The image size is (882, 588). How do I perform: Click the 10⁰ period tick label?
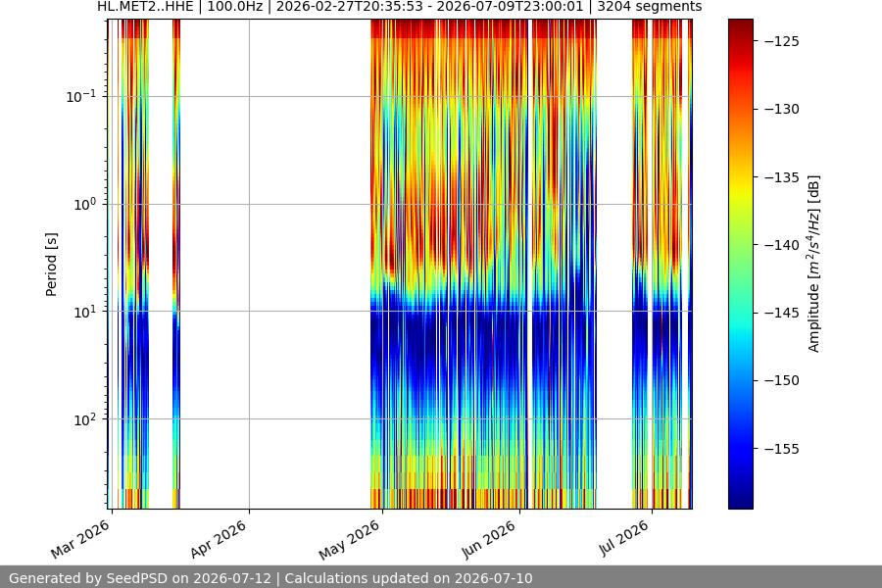click(x=85, y=204)
